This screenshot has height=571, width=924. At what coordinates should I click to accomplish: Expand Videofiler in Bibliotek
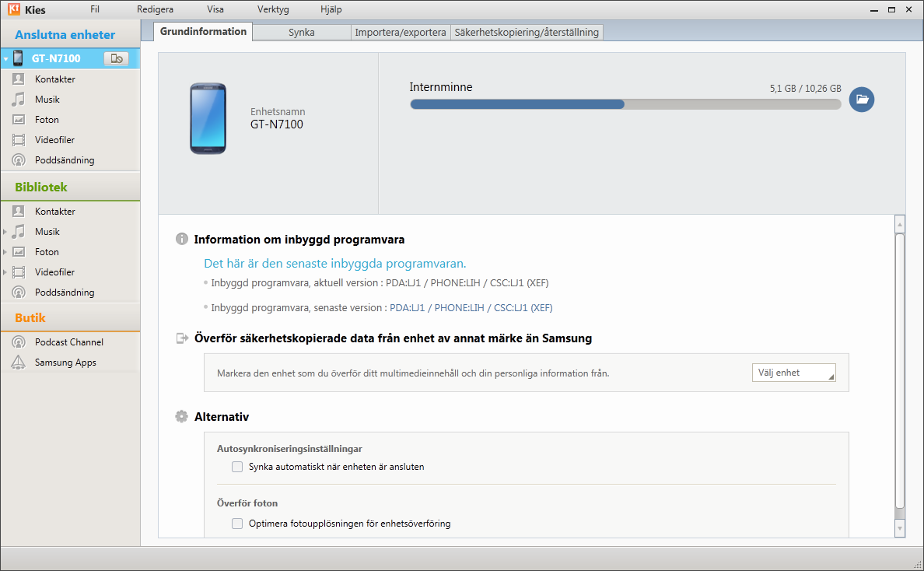[5, 272]
